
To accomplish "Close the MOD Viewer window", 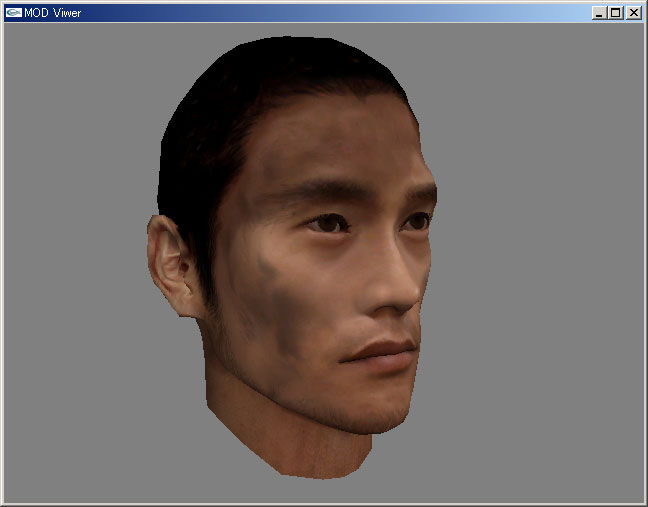I will tap(633, 13).
